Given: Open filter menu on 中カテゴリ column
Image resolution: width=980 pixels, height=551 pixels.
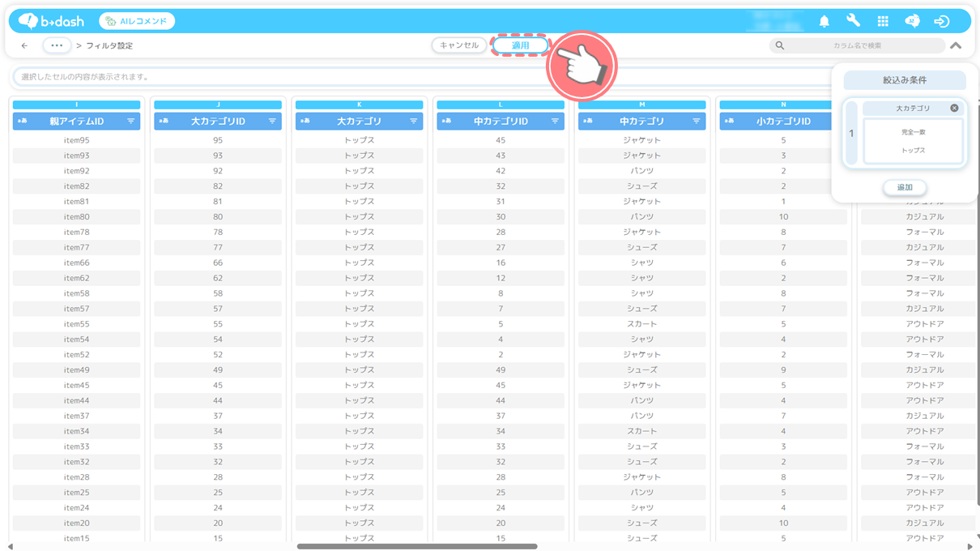Looking at the screenshot, I should [x=696, y=122].
